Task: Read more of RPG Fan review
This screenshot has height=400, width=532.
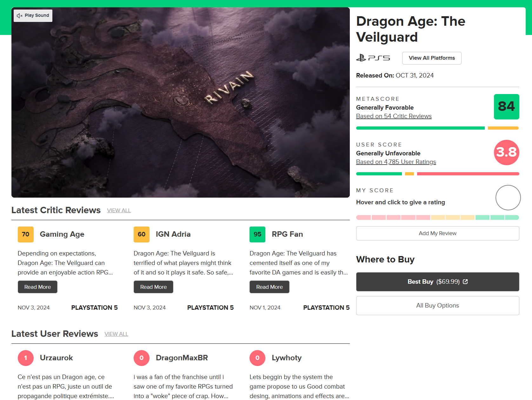Action: point(269,287)
